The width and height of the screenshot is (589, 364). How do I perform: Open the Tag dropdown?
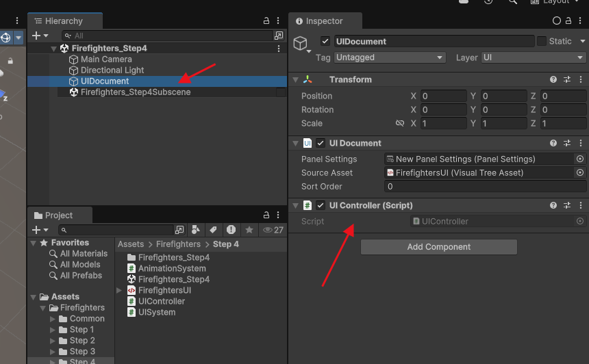[390, 57]
